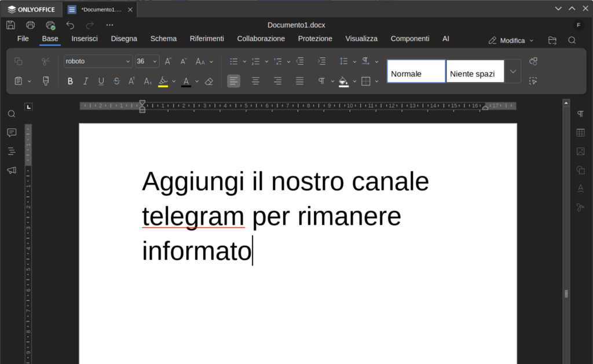Open paragraph settings in right sidebar
The image size is (593, 364).
[580, 114]
